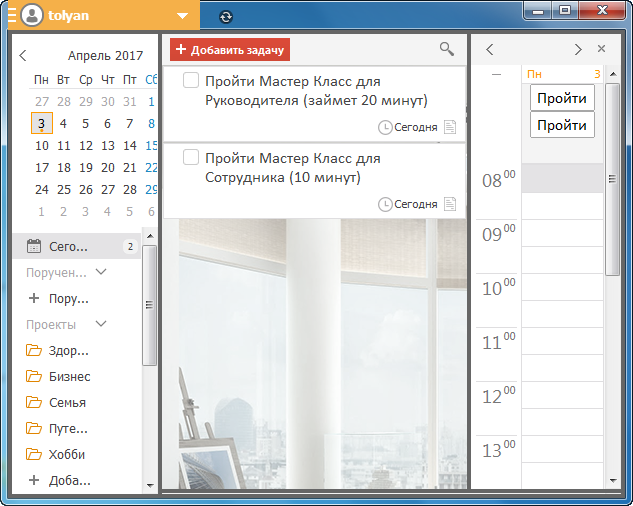Go to next day in schedule

pyautogui.click(x=578, y=49)
